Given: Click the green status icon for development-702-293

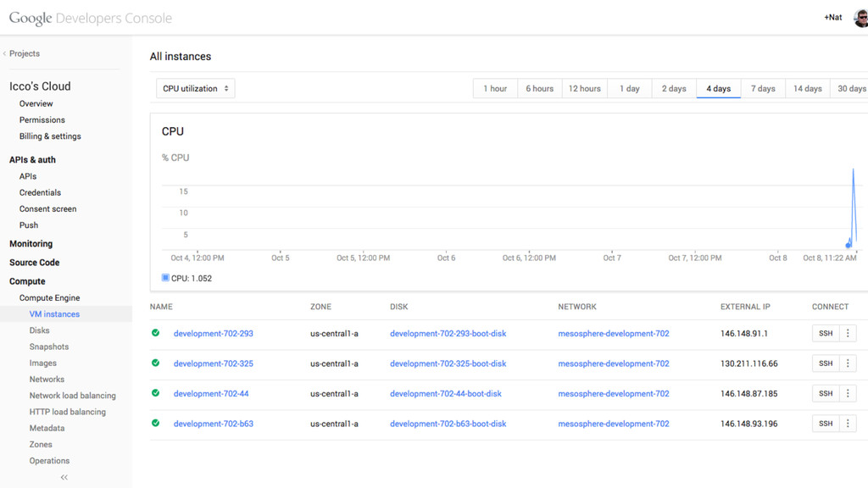Looking at the screenshot, I should coord(156,333).
